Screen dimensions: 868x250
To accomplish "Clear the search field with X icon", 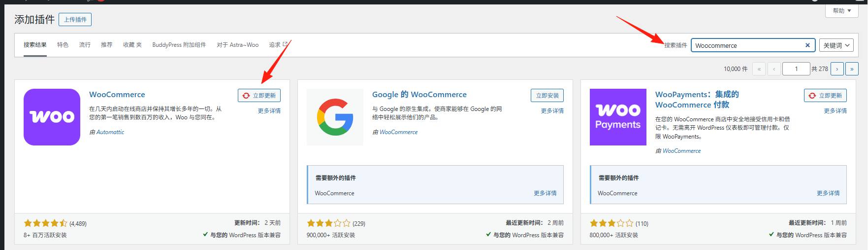I will click(x=807, y=45).
